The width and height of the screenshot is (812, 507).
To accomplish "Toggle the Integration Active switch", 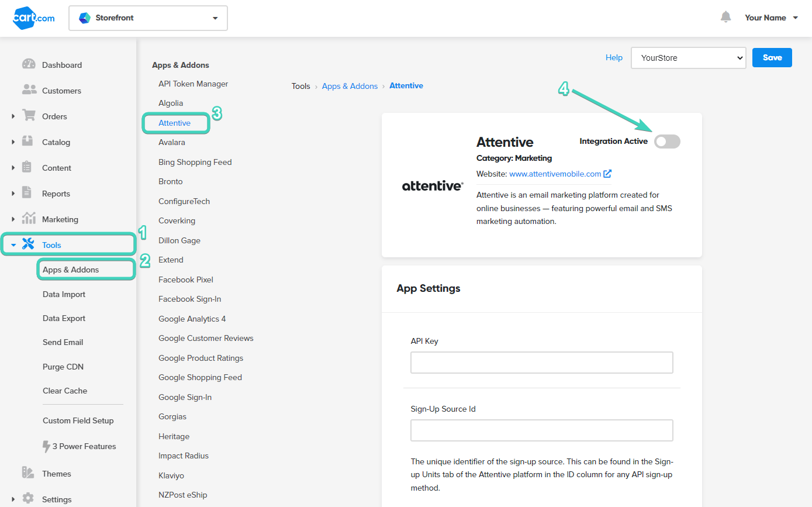I will coord(667,141).
